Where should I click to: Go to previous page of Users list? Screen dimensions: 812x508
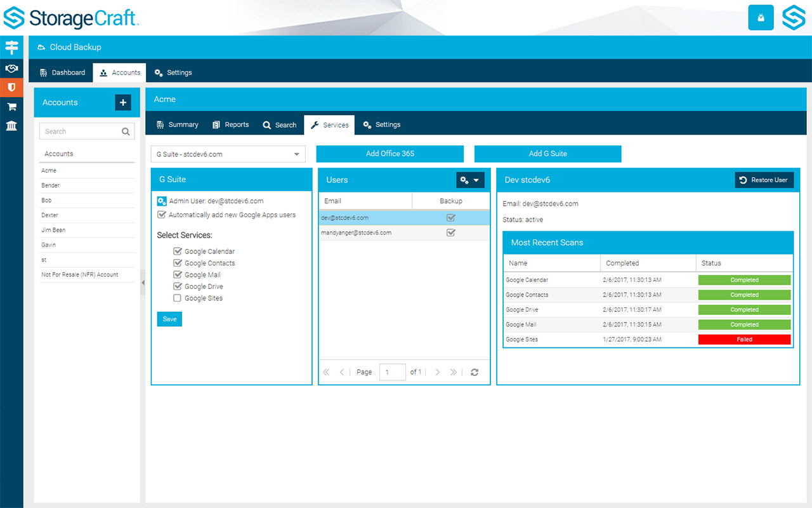(342, 372)
